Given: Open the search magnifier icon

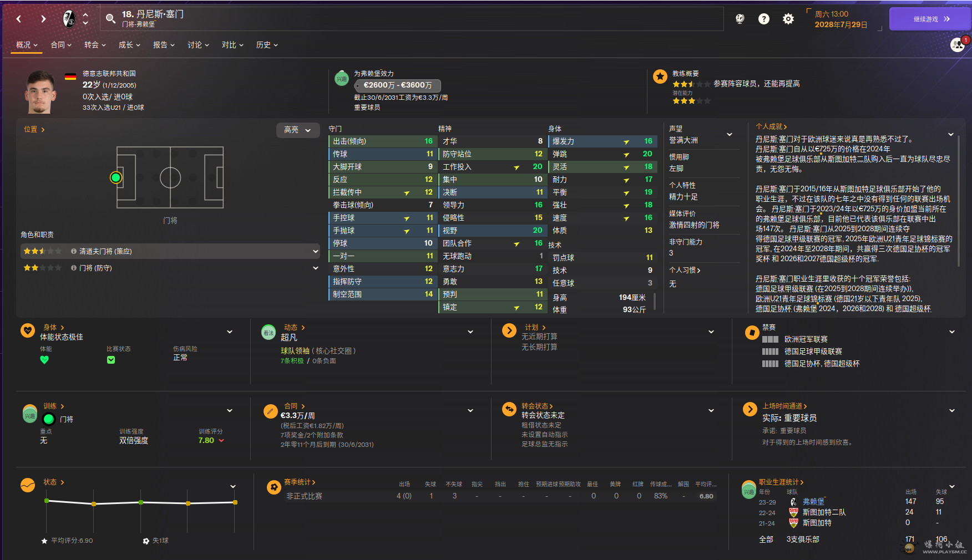Looking at the screenshot, I should coord(111,19).
